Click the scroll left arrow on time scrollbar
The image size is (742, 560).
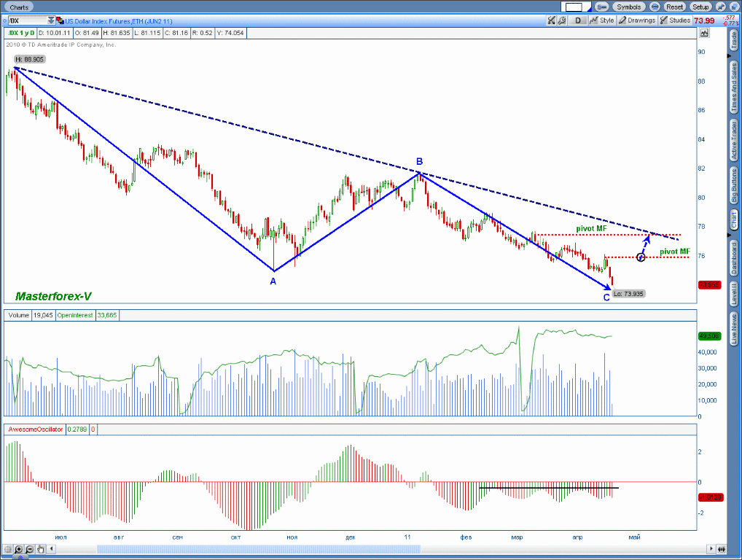(52, 549)
